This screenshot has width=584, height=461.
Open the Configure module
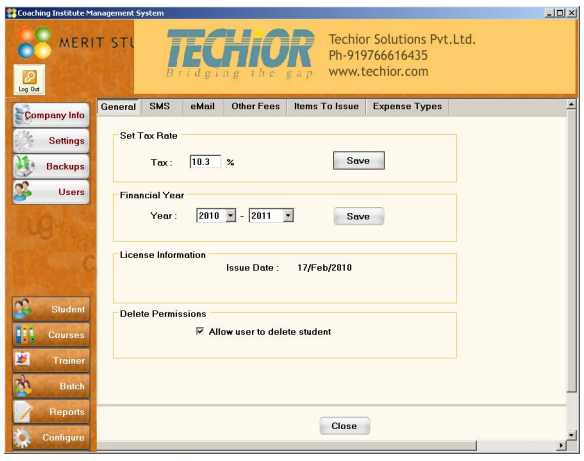(x=51, y=438)
